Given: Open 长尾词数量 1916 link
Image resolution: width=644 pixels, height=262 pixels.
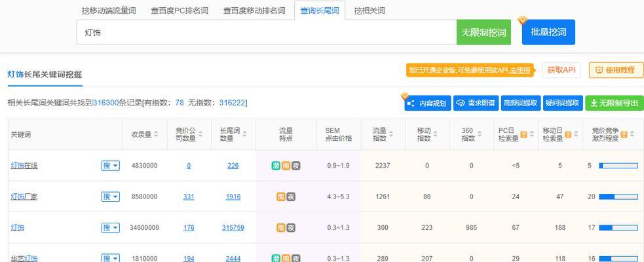Looking at the screenshot, I should coord(233,196).
